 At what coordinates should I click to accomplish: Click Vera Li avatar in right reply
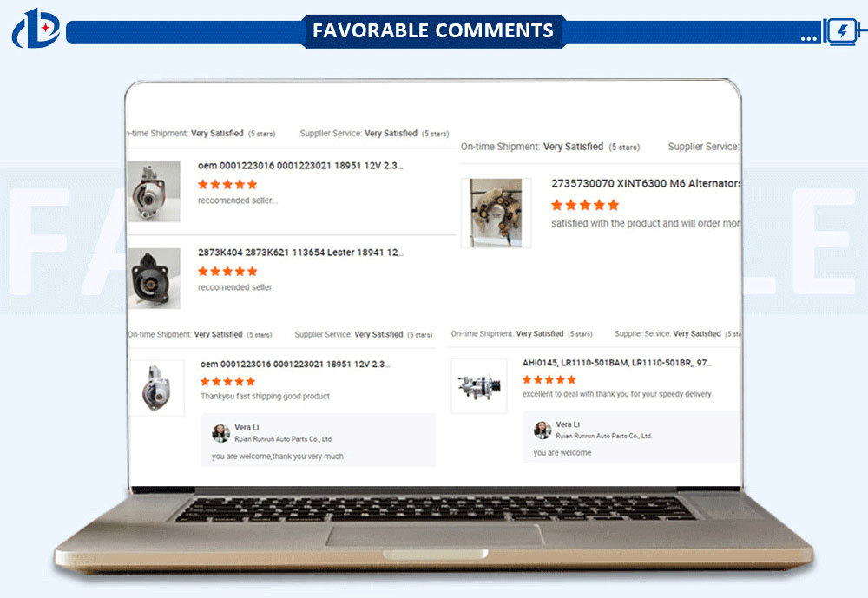tap(542, 430)
